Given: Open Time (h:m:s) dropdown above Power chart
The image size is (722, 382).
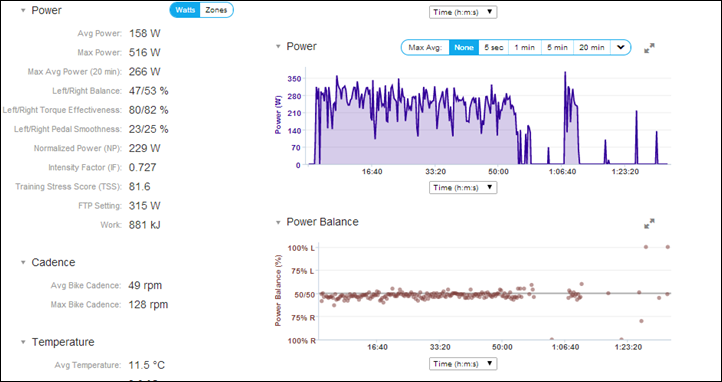Looking at the screenshot, I should click(x=463, y=12).
